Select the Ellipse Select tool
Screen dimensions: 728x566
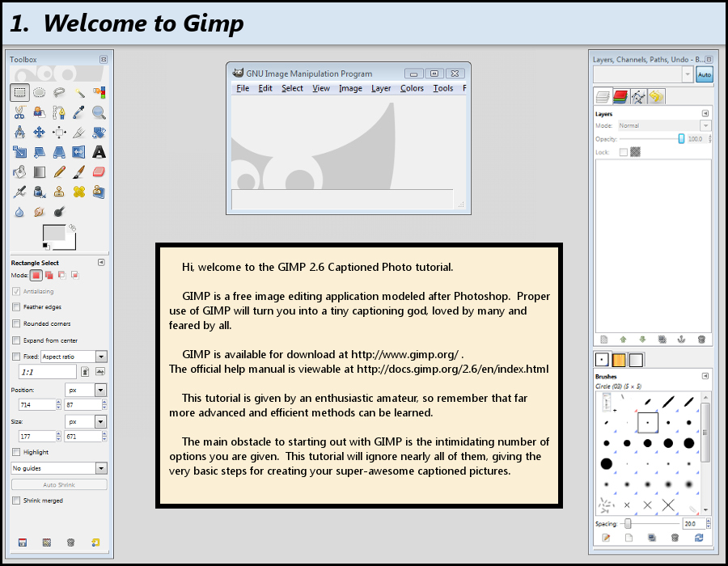40,92
